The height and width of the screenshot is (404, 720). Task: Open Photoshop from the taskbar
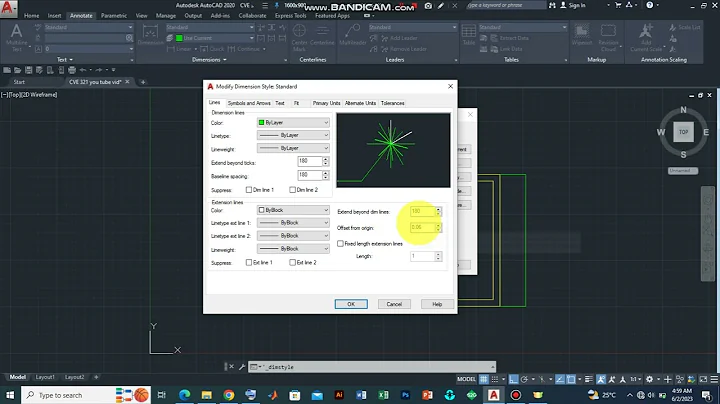coord(405,395)
